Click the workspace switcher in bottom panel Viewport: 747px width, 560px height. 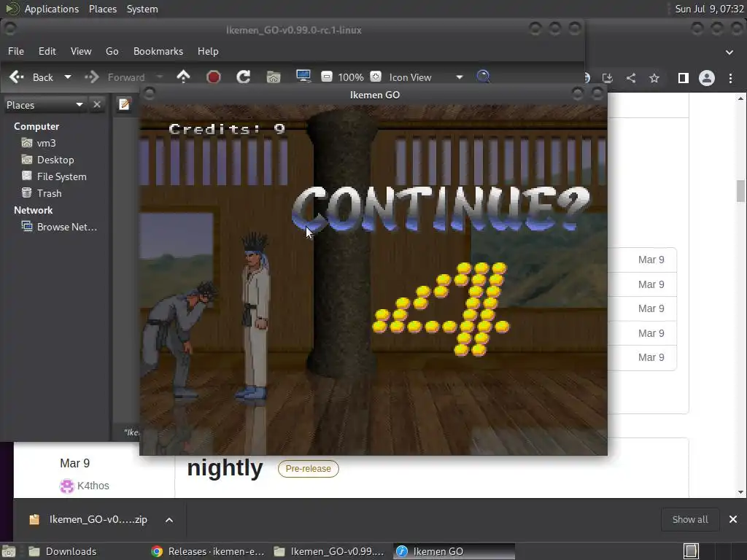point(713,551)
